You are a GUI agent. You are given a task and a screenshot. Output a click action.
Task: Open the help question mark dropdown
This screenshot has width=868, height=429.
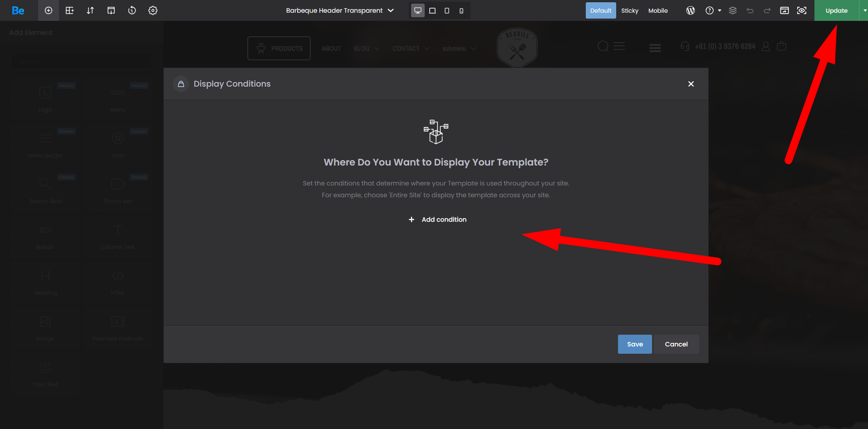point(713,10)
